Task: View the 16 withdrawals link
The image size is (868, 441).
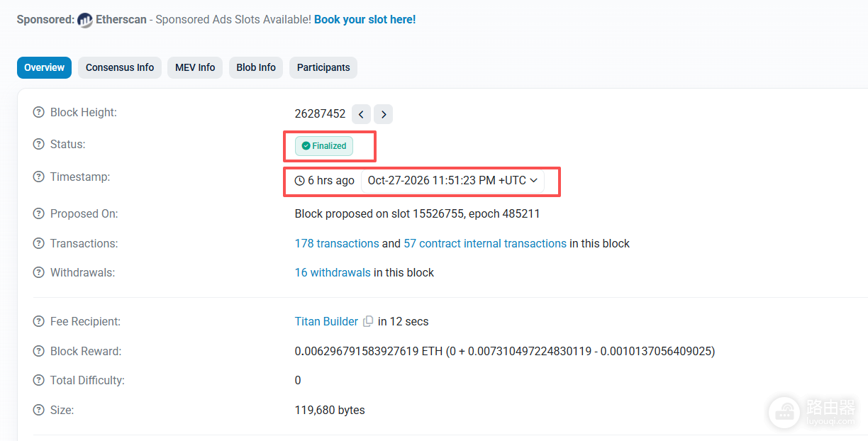Action: (x=333, y=272)
